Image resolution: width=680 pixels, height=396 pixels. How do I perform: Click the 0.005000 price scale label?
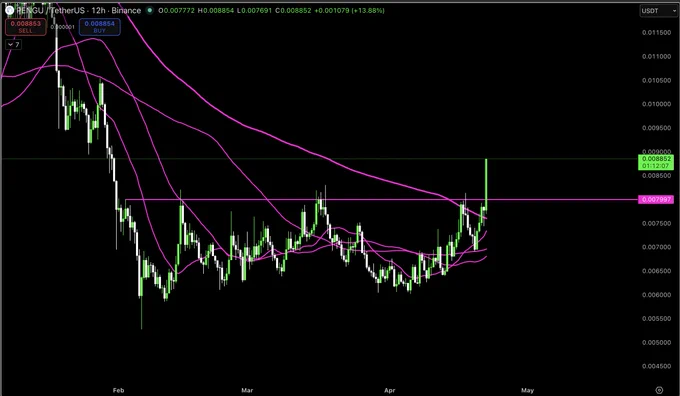coord(656,343)
